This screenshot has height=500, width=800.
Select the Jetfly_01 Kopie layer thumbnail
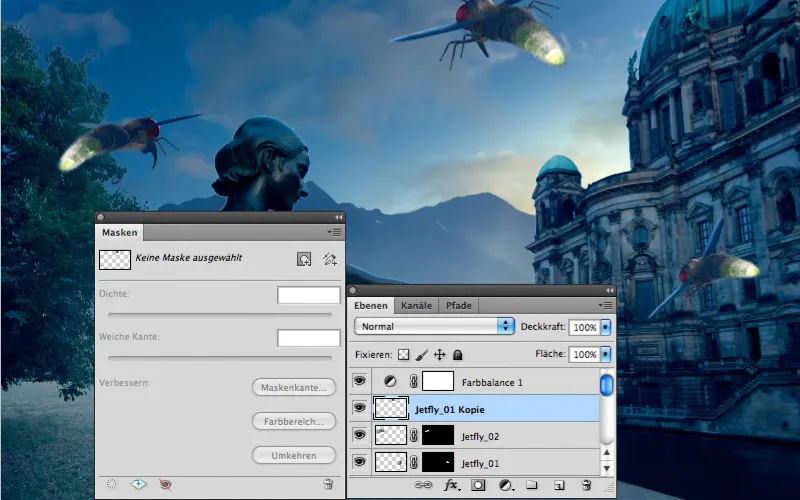click(x=391, y=408)
